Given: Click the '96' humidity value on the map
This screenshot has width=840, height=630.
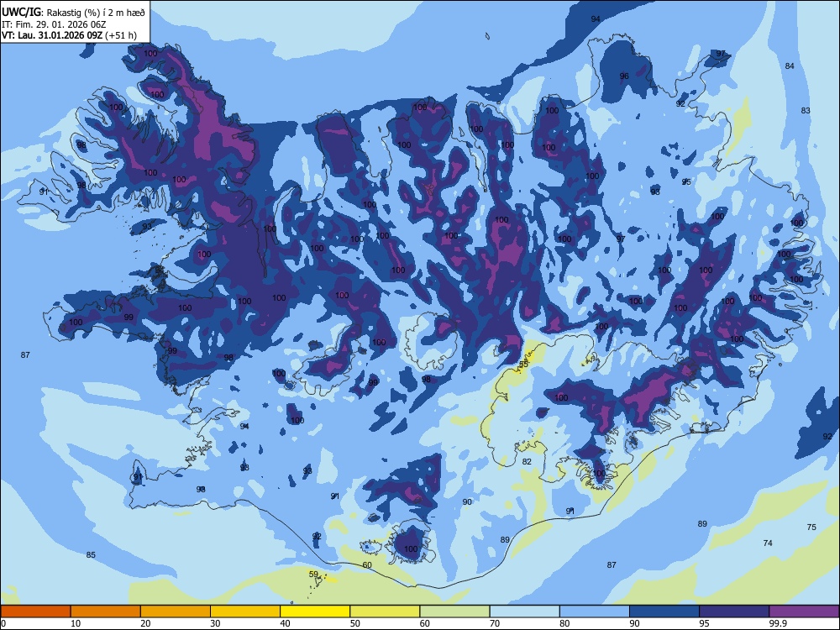Looking at the screenshot, I should [624, 76].
